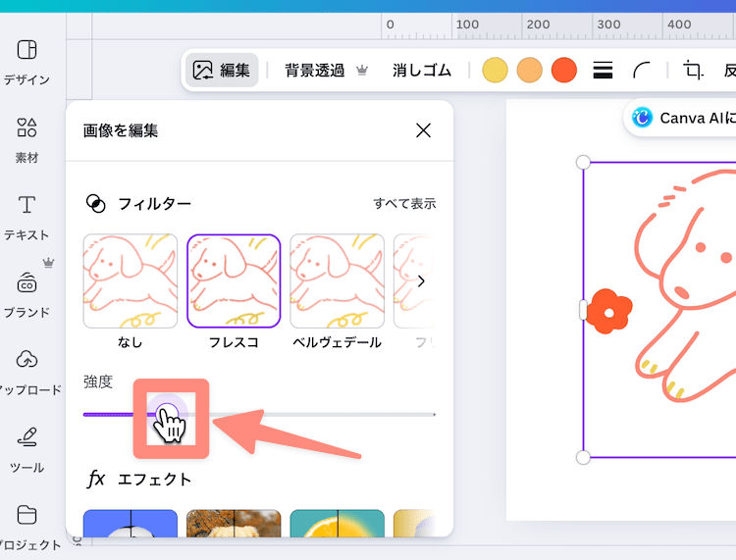This screenshot has width=736, height=560.
Task: Click the 強度 intensity slider handle
Action: 166,414
